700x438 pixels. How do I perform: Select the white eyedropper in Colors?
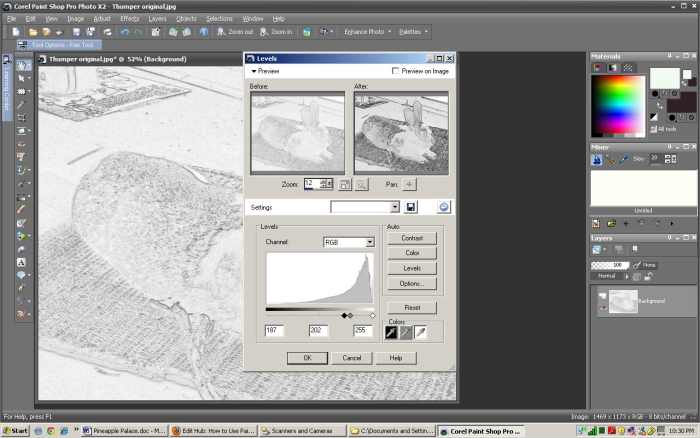[x=421, y=332]
